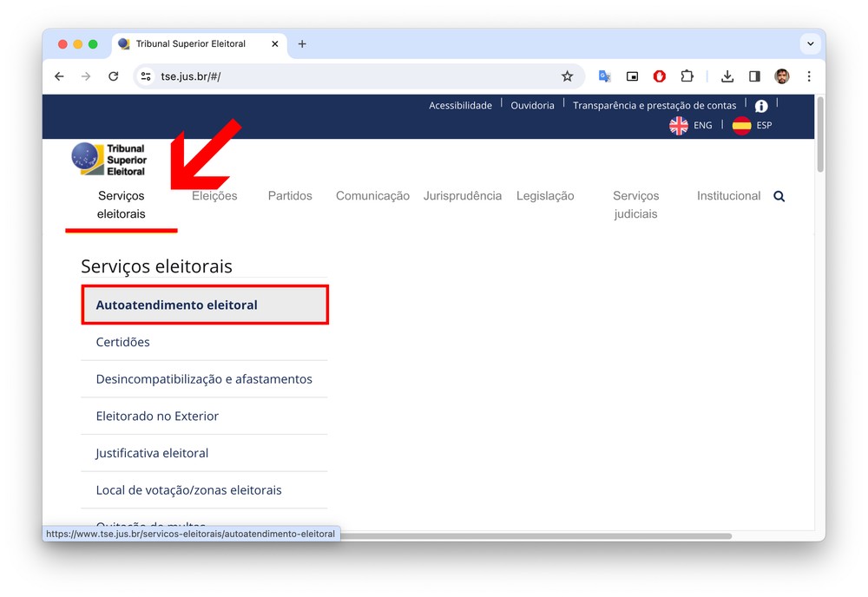The image size is (868, 597).
Task: Click the picture-in-picture extension icon
Action: point(632,76)
